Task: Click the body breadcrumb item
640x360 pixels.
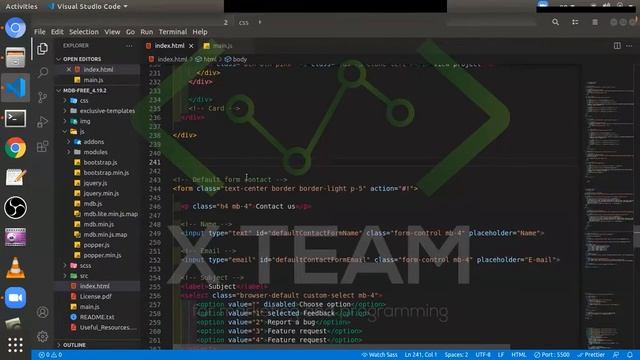Action: 236,59
